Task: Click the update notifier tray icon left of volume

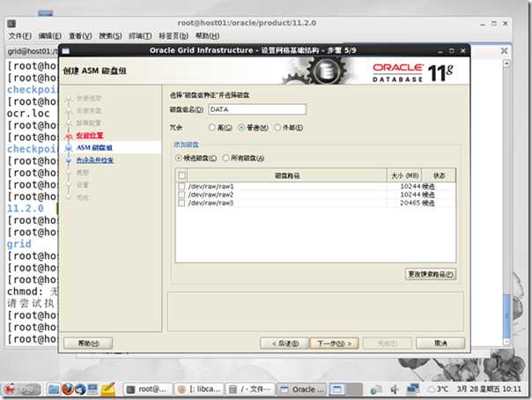Action: (376, 389)
